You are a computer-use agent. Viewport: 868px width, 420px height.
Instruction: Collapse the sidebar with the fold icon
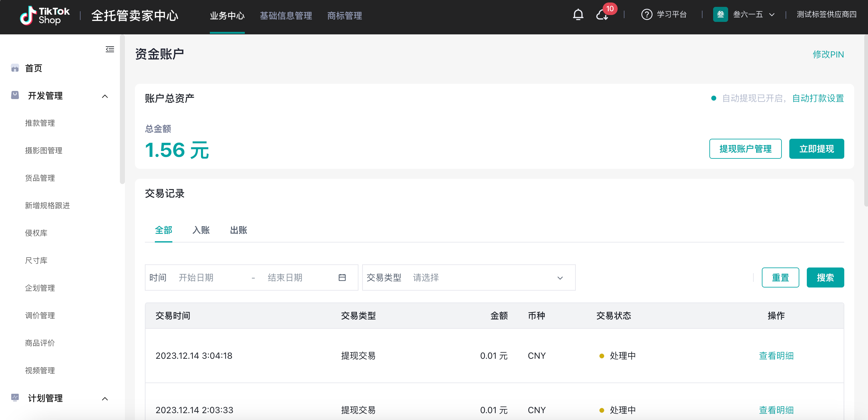110,49
